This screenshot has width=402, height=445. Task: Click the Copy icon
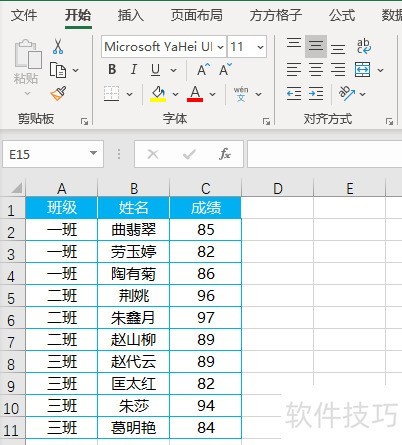[x=58, y=70]
